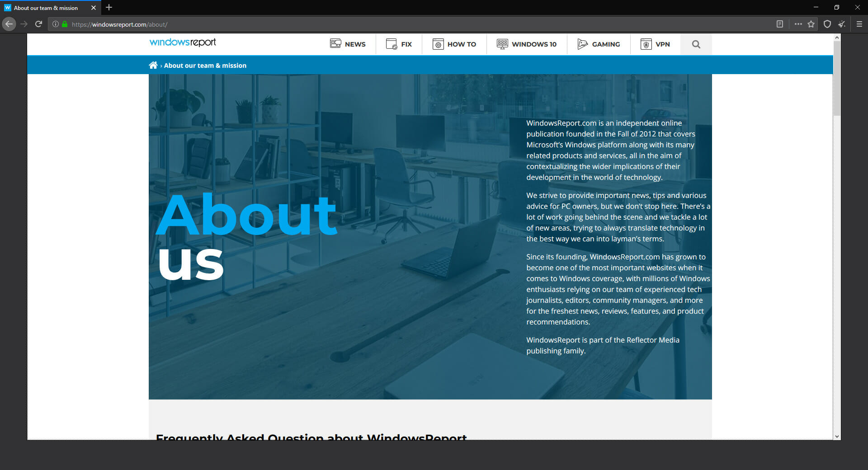Click the Windows 10 section icon
The width and height of the screenshot is (868, 470).
point(502,44)
